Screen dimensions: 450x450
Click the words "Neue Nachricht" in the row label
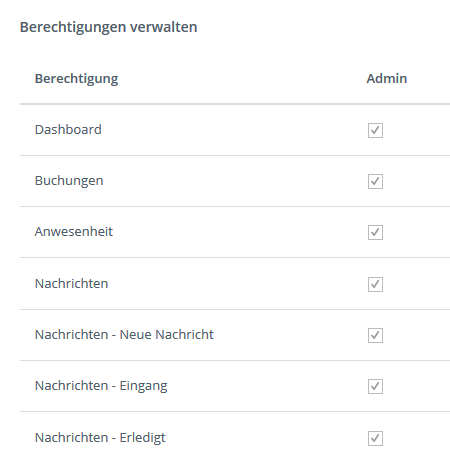[x=167, y=335]
